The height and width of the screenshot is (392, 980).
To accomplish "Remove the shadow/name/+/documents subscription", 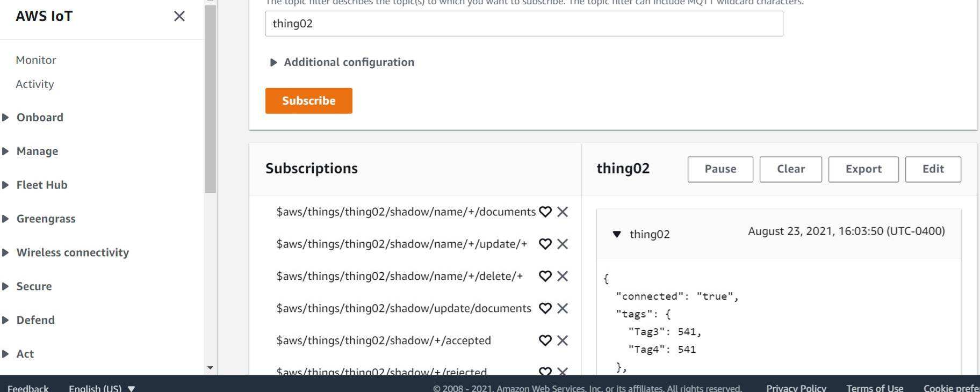I will (563, 212).
